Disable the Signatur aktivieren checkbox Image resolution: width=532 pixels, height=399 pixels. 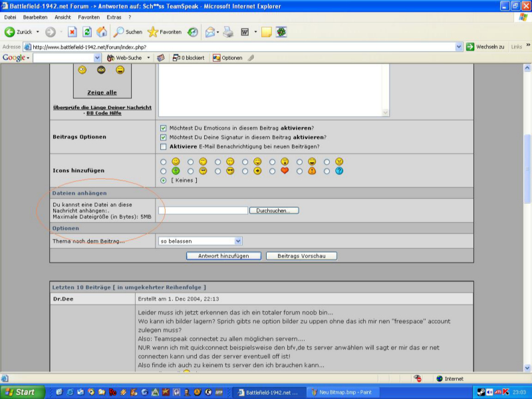pyautogui.click(x=164, y=137)
